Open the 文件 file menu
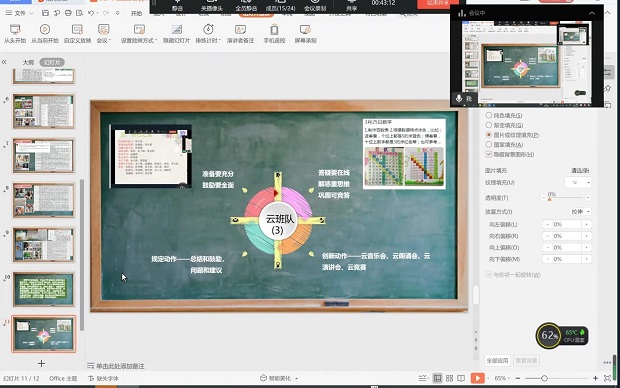Screen dimensions: 620x388 click(19, 13)
